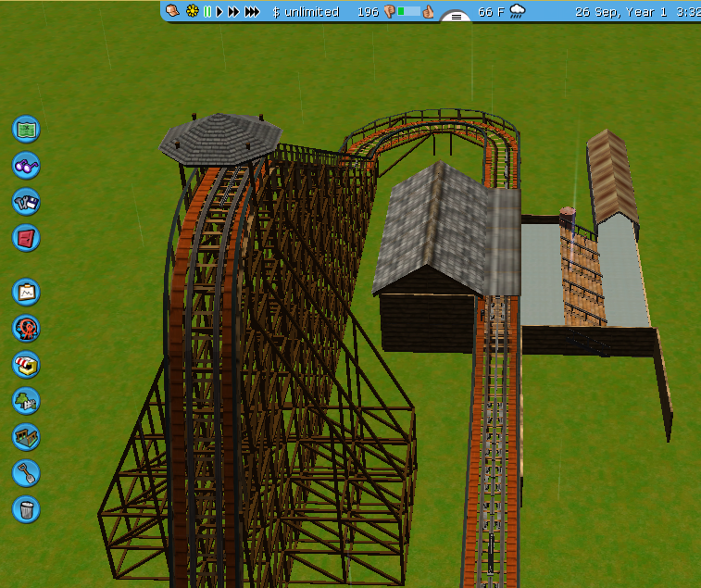Select the terrain shovel tool

pos(26,472)
